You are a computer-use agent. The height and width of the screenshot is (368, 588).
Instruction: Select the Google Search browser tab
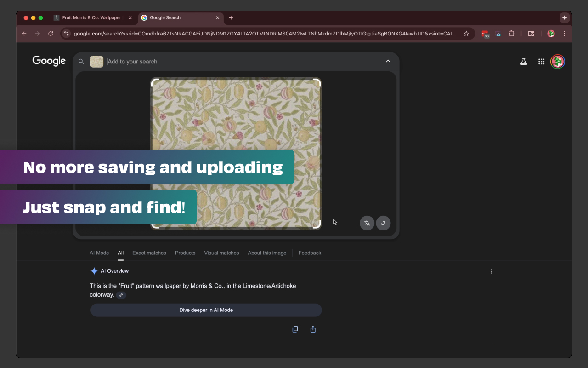coord(181,17)
